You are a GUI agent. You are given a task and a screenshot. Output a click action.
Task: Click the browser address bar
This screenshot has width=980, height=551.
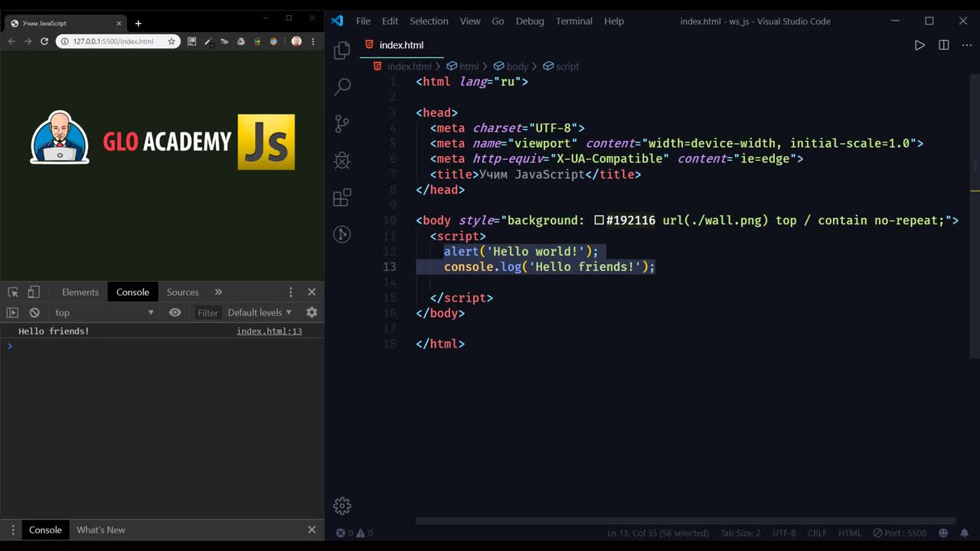point(118,41)
